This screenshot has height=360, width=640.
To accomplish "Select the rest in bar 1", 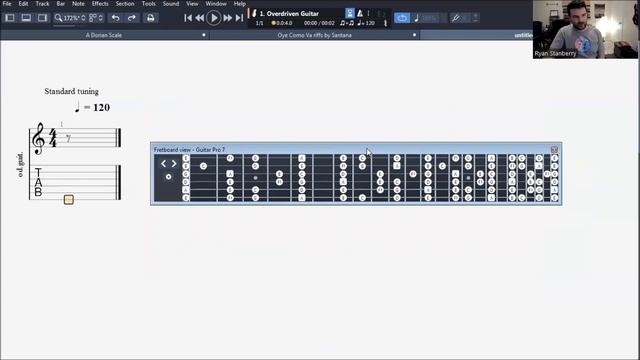I will (x=68, y=139).
